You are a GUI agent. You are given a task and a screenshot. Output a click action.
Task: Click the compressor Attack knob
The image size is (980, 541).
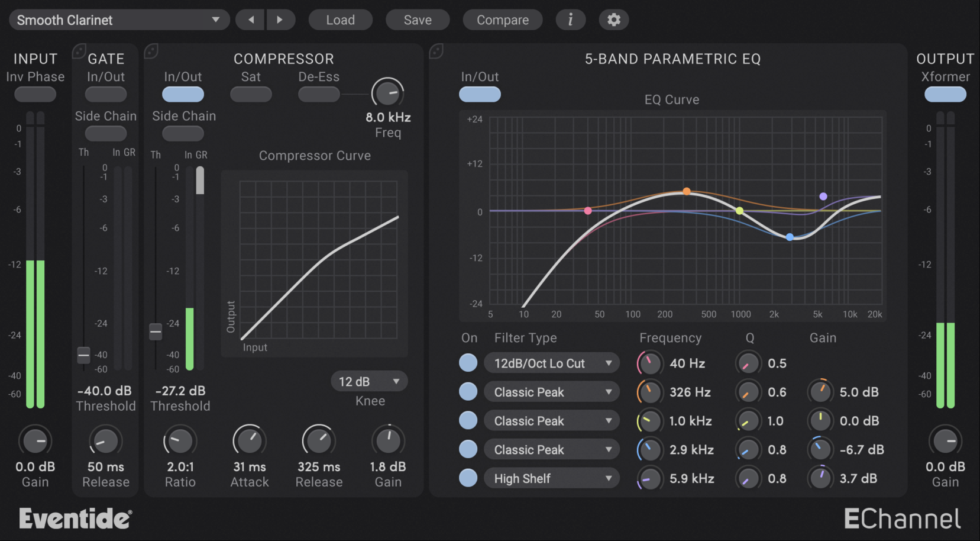pos(249,441)
